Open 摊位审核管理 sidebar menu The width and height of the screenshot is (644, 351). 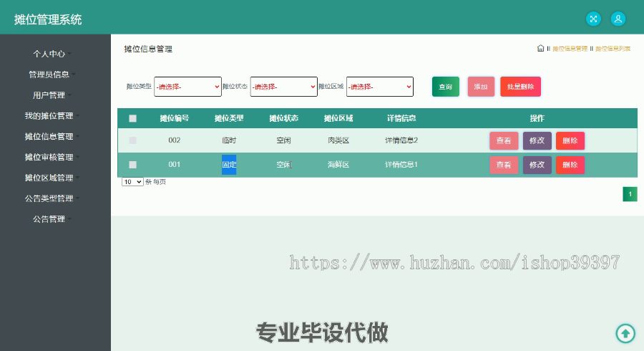click(x=49, y=157)
